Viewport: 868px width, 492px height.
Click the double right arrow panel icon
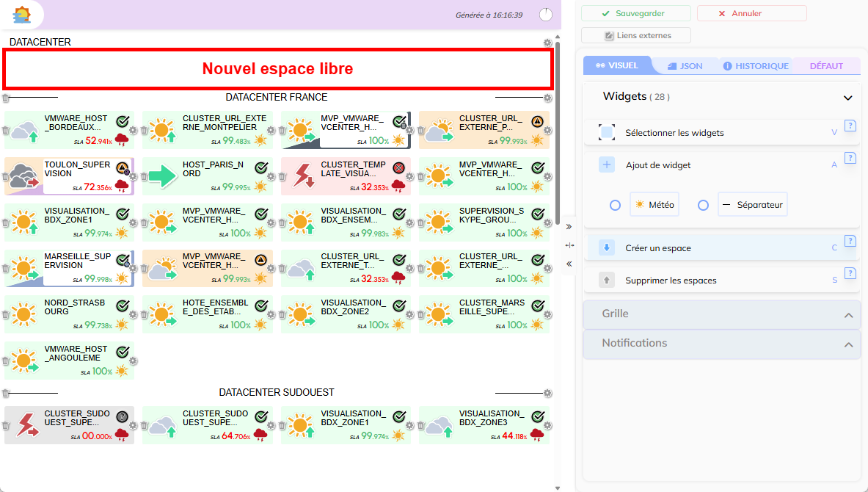coord(569,227)
